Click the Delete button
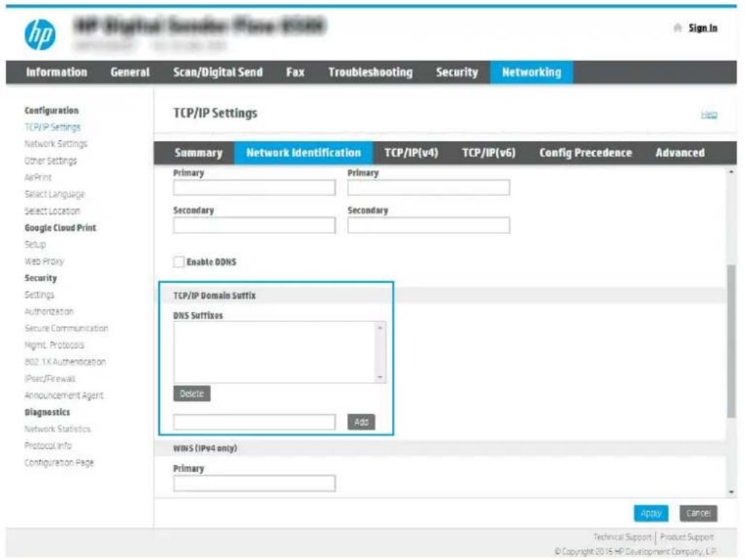Image resolution: width=745 pixels, height=560 pixels. tap(191, 393)
